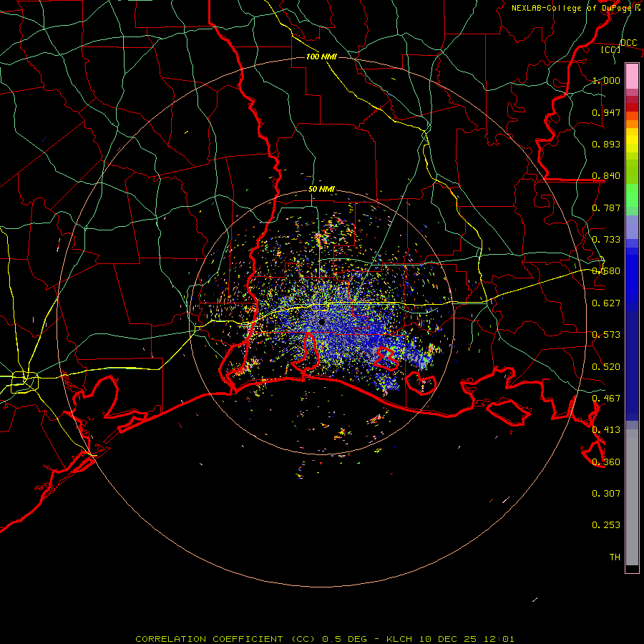Screen dimensions: 644x644
Task: Select the 0.733 scale value
Action: (x=606, y=240)
